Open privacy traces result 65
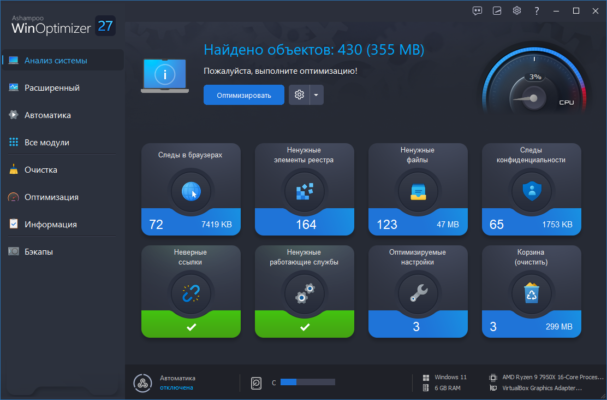 496,225
